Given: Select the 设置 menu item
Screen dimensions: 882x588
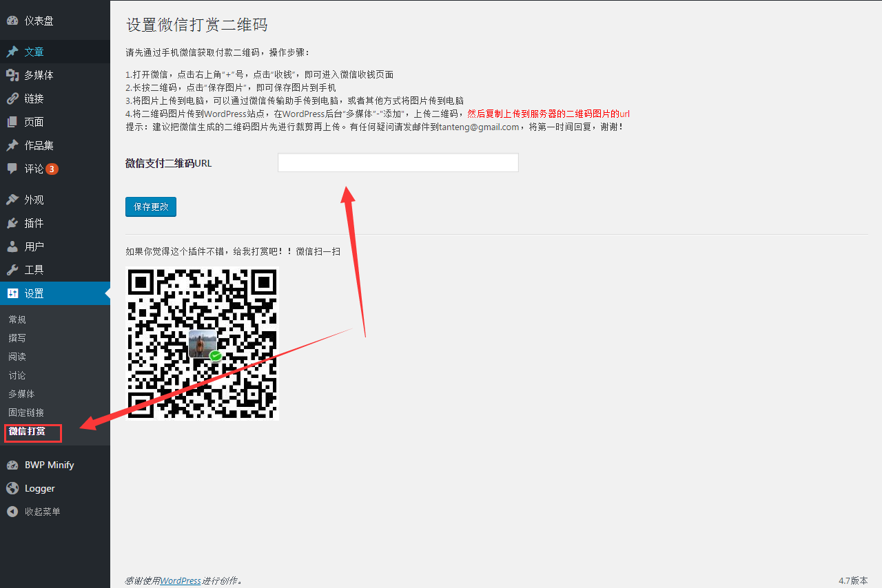Looking at the screenshot, I should tap(55, 293).
